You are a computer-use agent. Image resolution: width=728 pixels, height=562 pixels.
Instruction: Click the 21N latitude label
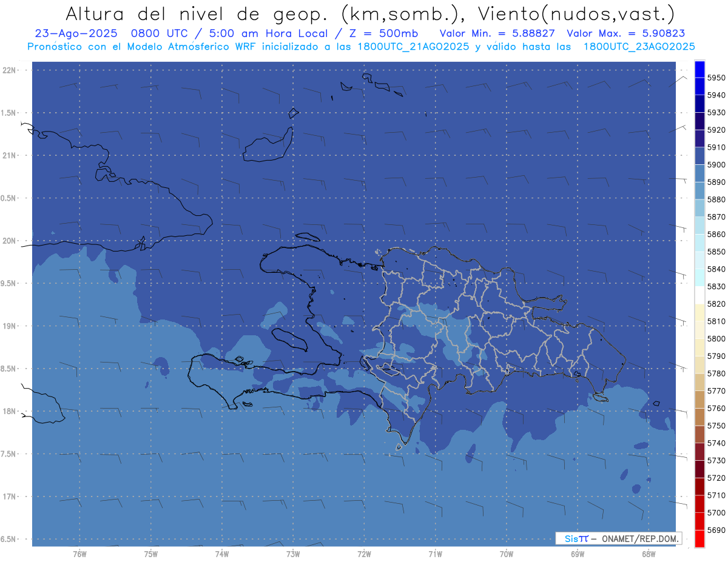tap(10, 155)
